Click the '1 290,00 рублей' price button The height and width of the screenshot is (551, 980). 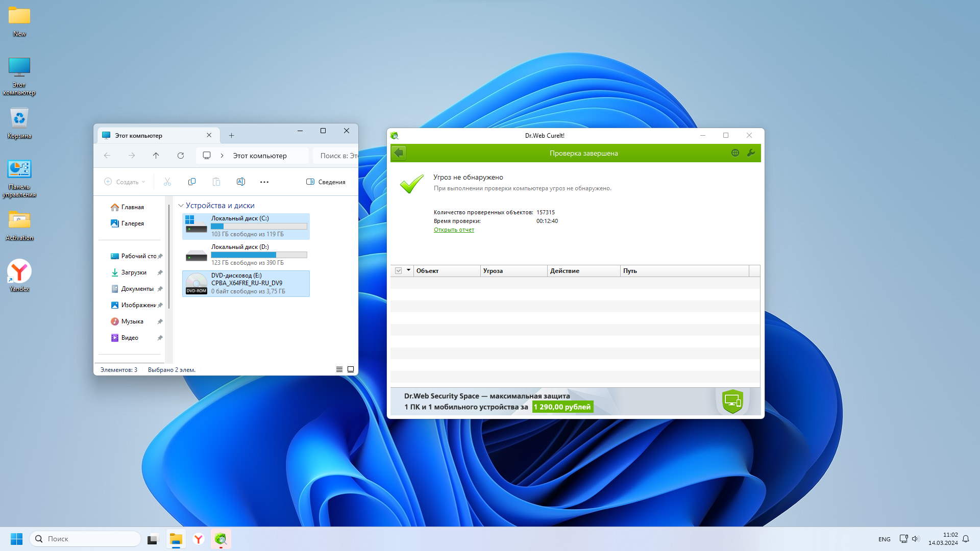click(x=562, y=407)
